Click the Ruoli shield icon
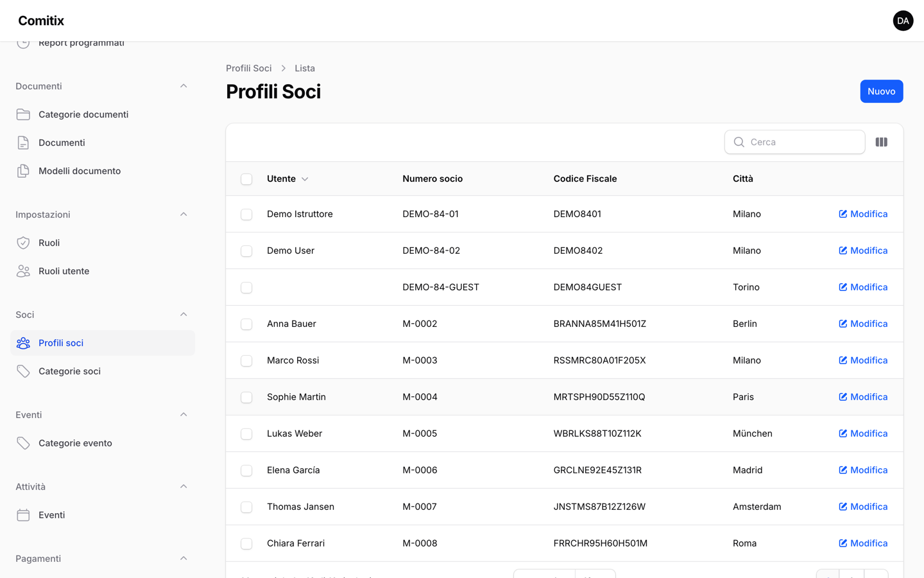This screenshot has width=924, height=578. (x=23, y=243)
